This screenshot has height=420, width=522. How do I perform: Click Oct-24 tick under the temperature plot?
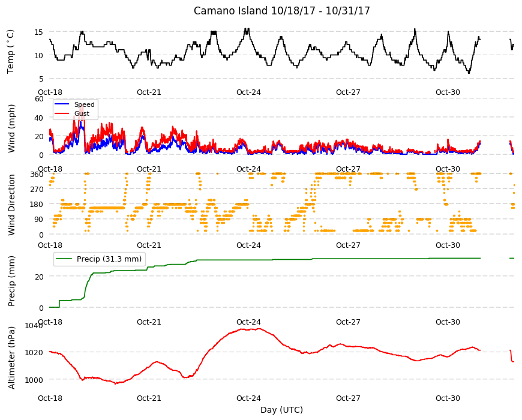248,92
